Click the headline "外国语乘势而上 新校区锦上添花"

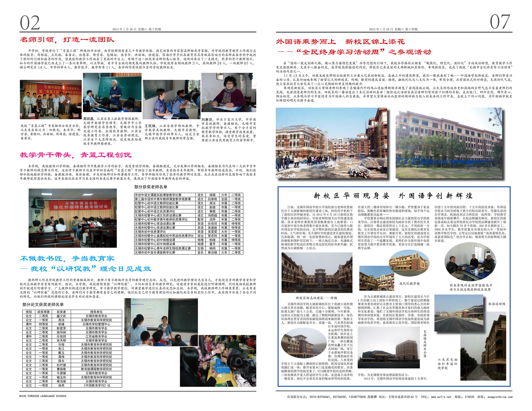(x=340, y=42)
